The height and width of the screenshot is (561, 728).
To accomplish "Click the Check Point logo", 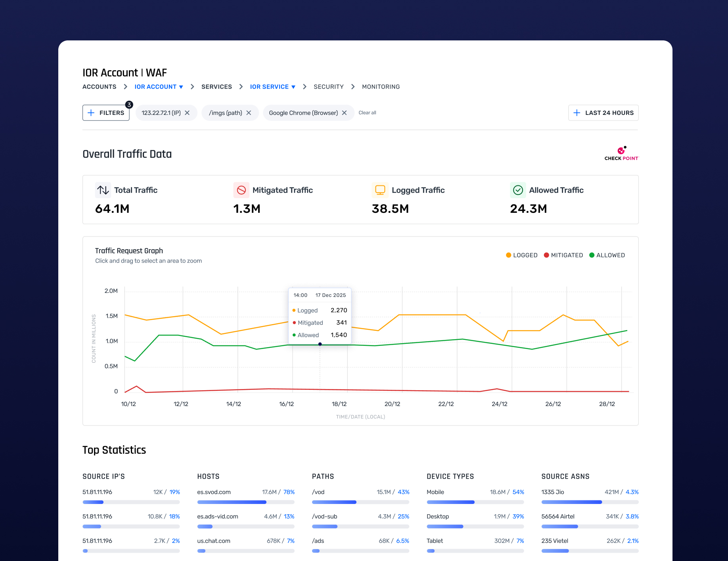I will pos(621,154).
